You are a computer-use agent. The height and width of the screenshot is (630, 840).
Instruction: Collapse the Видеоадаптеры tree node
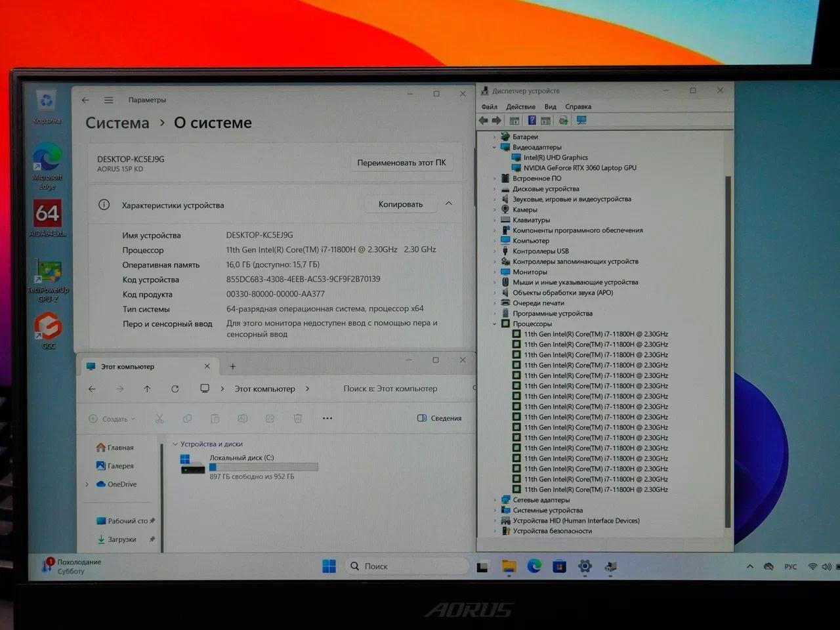(495, 147)
